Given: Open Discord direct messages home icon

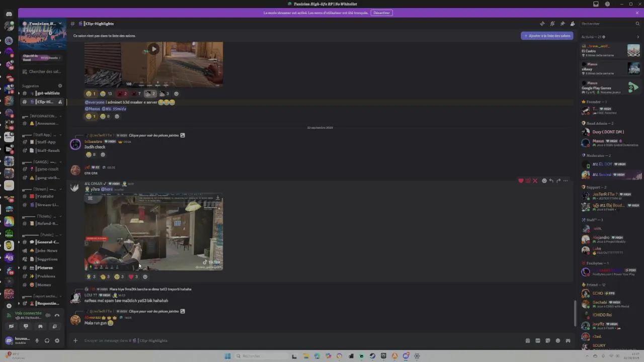Looking at the screenshot, I should (9, 14).
